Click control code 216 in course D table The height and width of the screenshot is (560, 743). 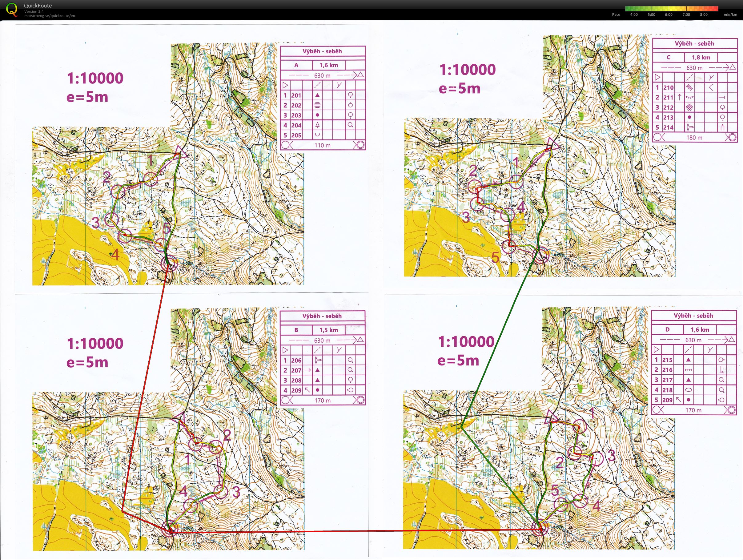(667, 370)
